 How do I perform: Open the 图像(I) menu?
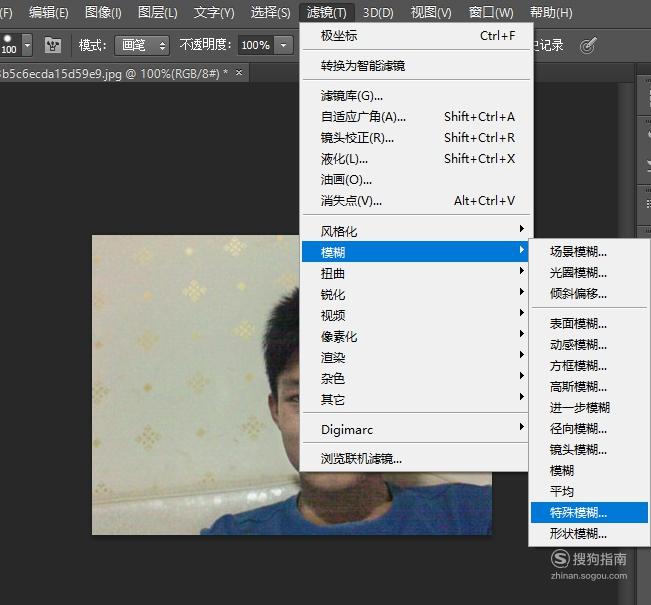pyautogui.click(x=103, y=12)
